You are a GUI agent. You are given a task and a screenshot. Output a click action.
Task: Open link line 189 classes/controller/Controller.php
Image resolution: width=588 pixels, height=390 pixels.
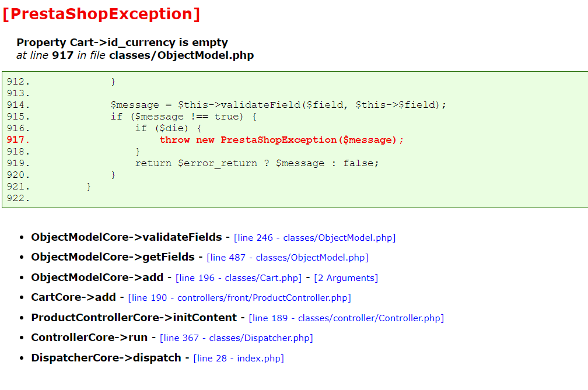pos(346,318)
